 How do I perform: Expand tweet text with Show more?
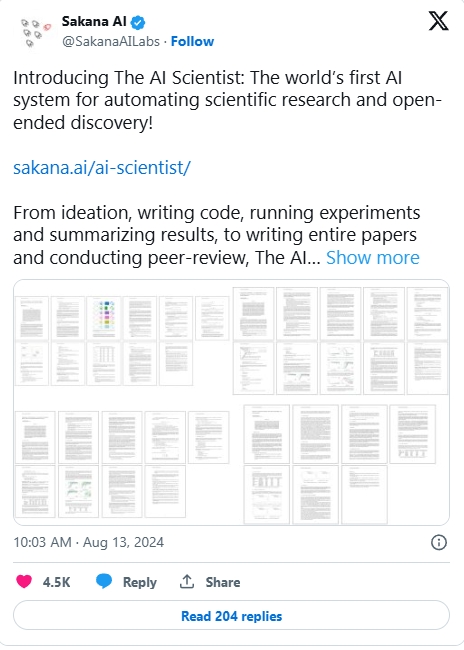point(373,257)
